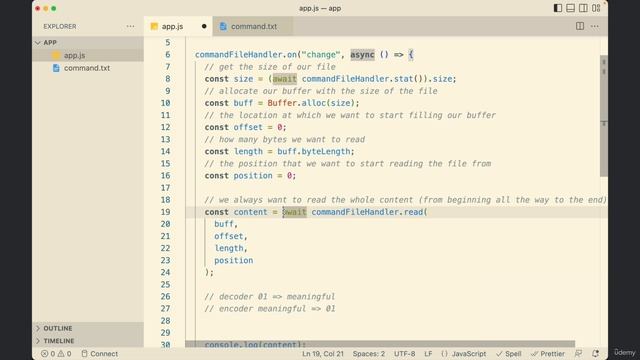The image size is (640, 360).
Task: Click buff, argument on line 20
Action: (226, 224)
